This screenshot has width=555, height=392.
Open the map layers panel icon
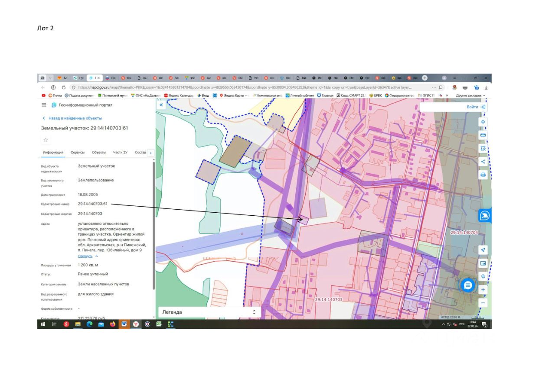tap(483, 122)
